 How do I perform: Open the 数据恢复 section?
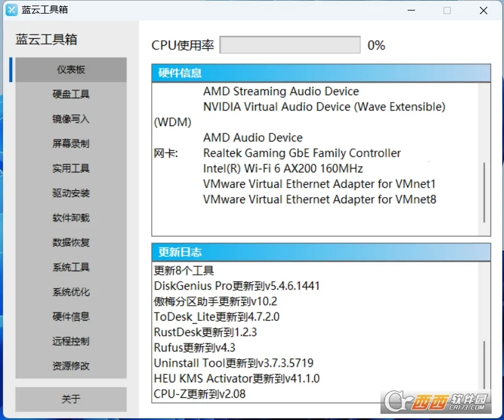(71, 243)
